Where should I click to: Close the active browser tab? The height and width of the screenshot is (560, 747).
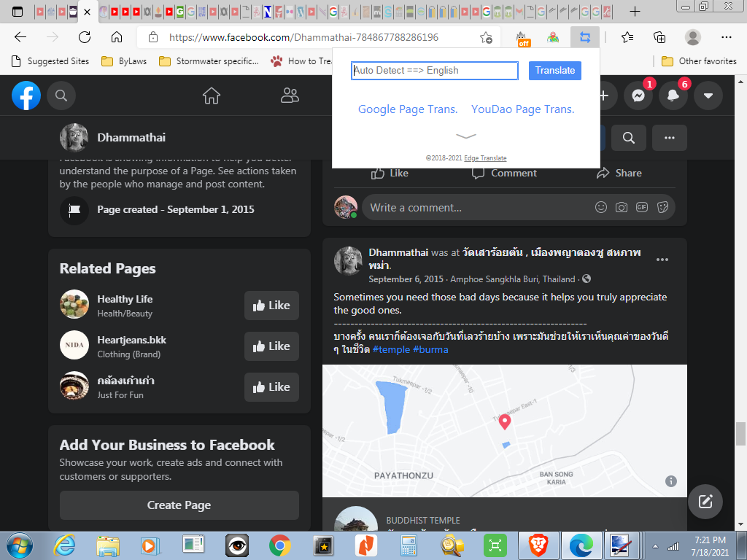pyautogui.click(x=88, y=12)
